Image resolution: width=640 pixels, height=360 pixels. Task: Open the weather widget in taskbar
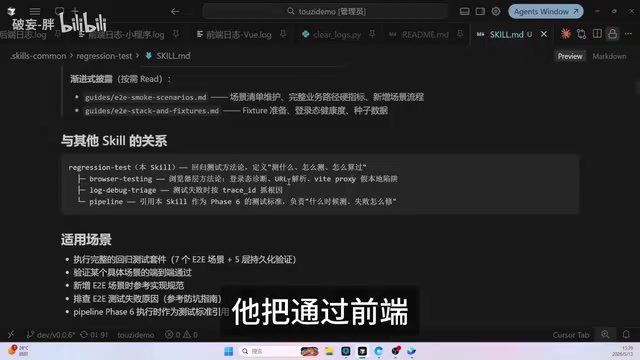coord(18,351)
